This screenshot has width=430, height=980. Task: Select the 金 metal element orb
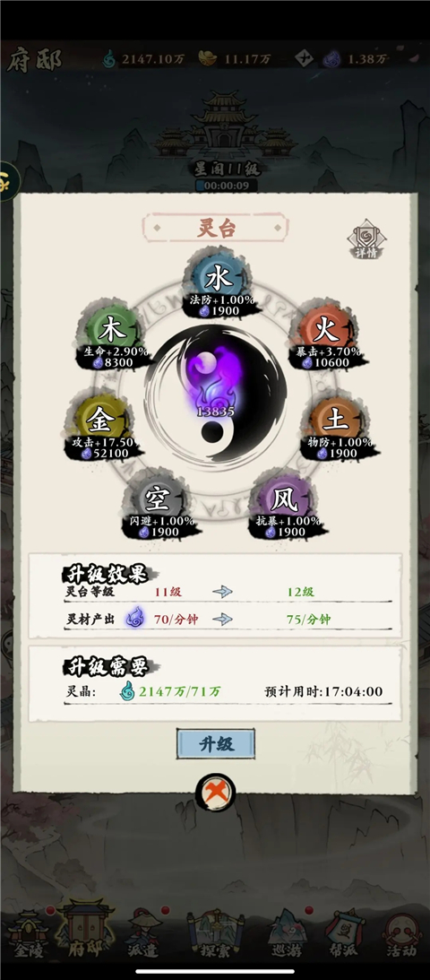point(100,421)
